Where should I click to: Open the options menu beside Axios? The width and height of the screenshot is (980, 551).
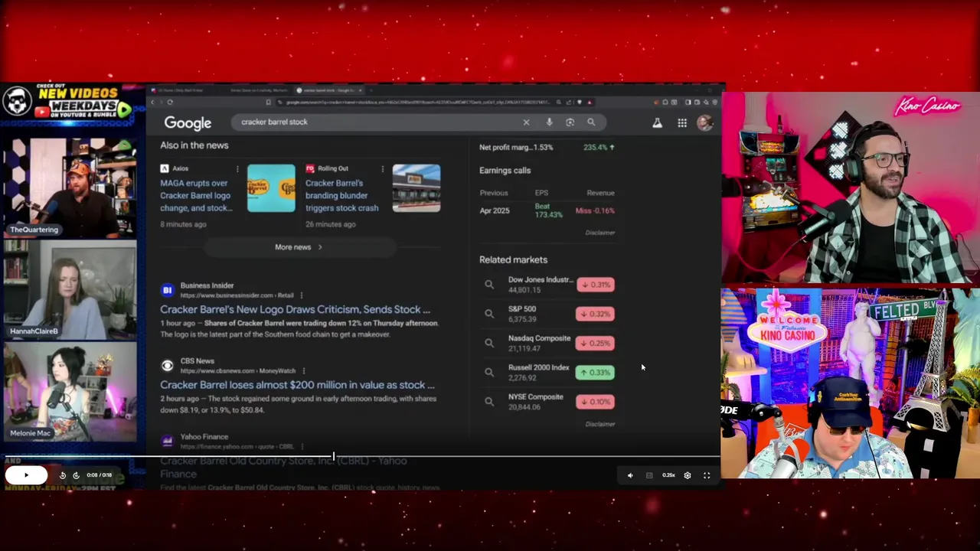[237, 168]
